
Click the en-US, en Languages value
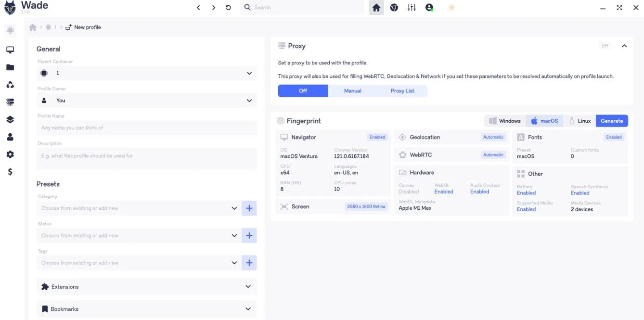coord(346,173)
